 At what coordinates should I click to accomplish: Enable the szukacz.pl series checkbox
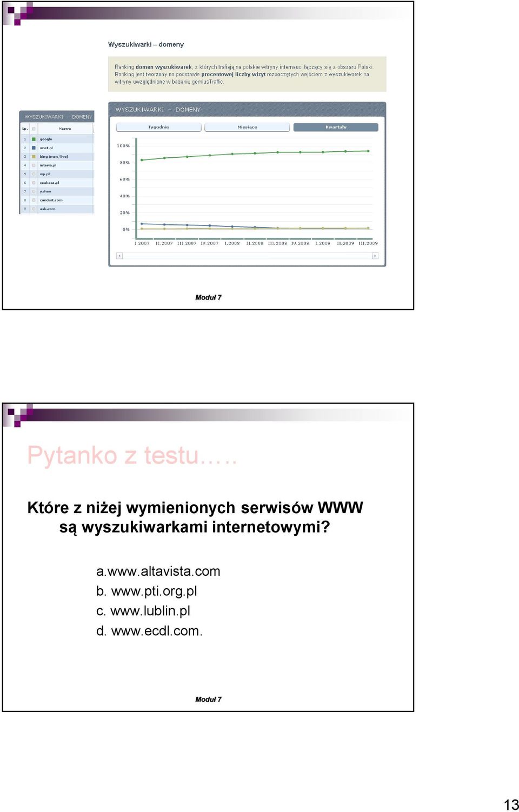coord(34,183)
